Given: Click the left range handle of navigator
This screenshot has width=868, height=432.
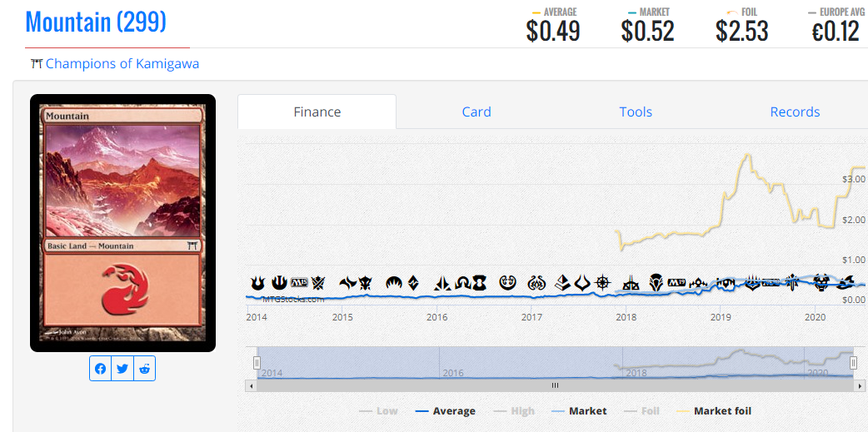Looking at the screenshot, I should coord(257,362).
